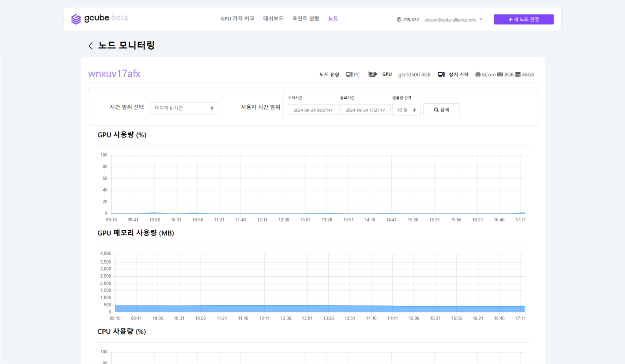Viewport: 625px width, 364px height.
Task: Click the node name wnxuv17afx
Action: [x=114, y=74]
